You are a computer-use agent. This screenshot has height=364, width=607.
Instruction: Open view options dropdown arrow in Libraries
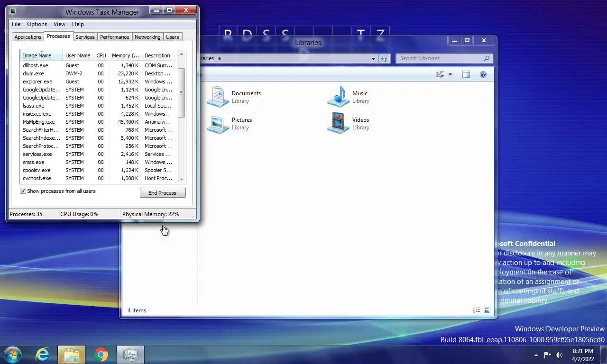click(x=450, y=74)
